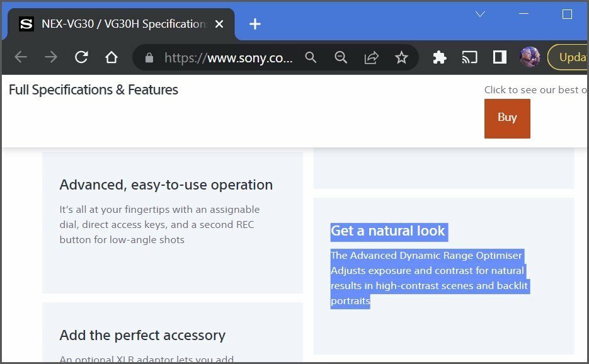589x364 pixels.
Task: Click the Get a natural look heading
Action: [x=388, y=231]
